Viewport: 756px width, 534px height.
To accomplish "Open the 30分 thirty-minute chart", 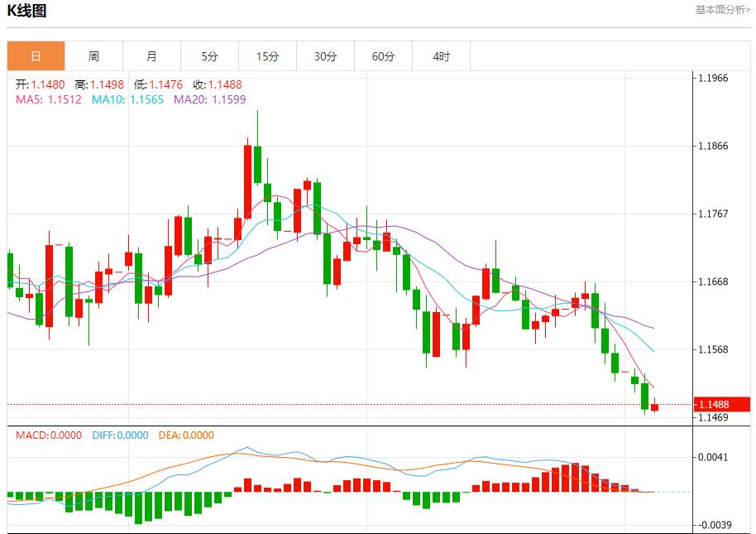I will tap(326, 55).
